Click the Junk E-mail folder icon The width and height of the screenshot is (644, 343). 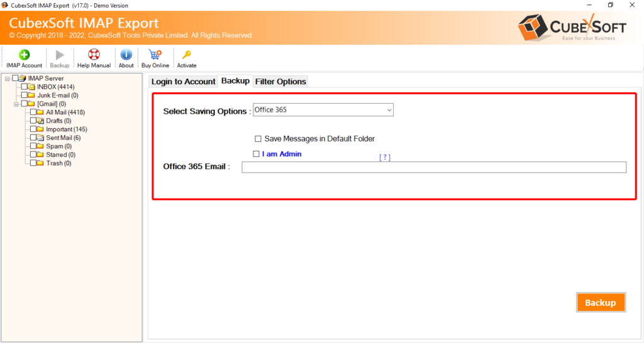click(31, 95)
